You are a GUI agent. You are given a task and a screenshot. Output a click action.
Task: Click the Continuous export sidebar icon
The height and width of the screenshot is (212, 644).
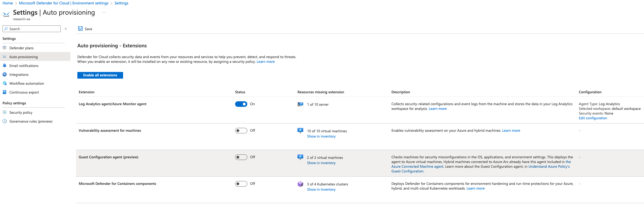5,92
